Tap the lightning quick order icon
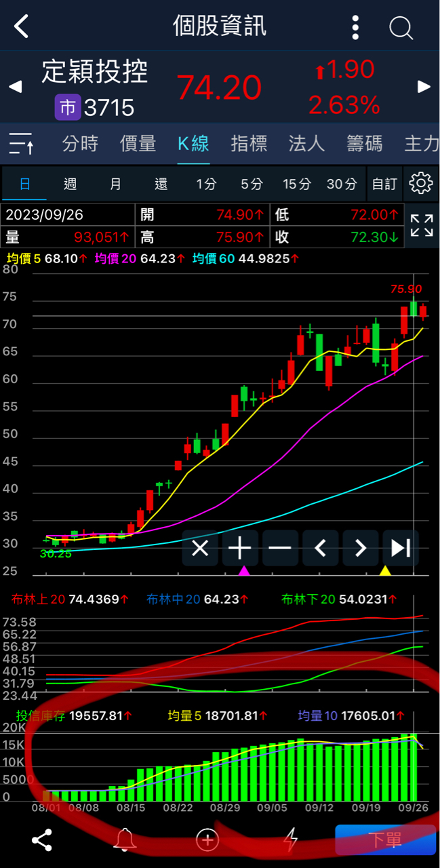Screen dimensions: 440x868 [x=290, y=840]
